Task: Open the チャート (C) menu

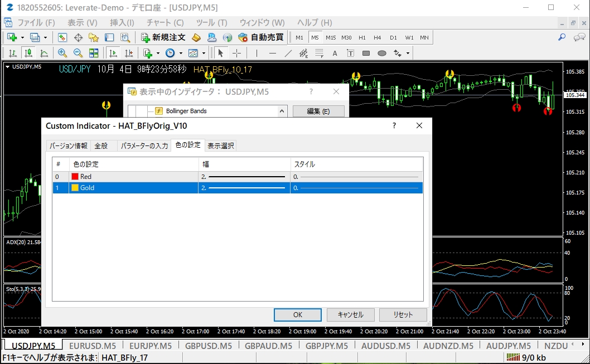Action: point(165,22)
